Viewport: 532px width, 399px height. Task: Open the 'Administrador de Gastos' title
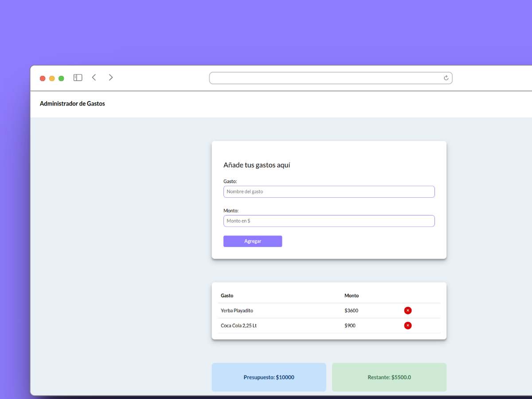[x=72, y=103]
